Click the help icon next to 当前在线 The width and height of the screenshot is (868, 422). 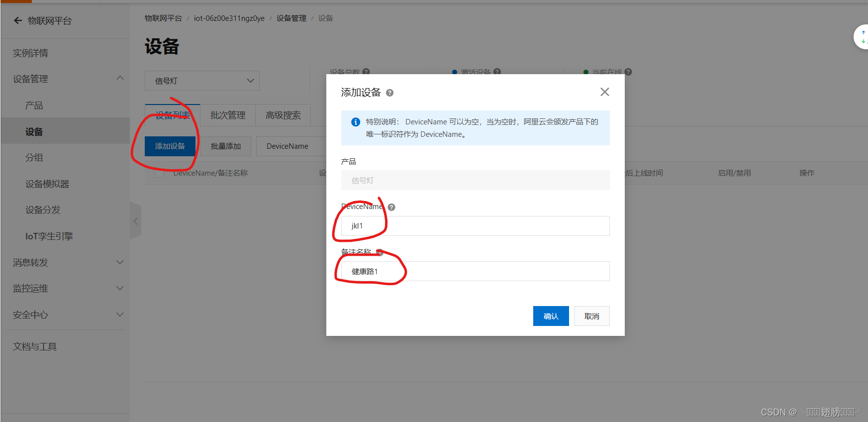click(628, 72)
